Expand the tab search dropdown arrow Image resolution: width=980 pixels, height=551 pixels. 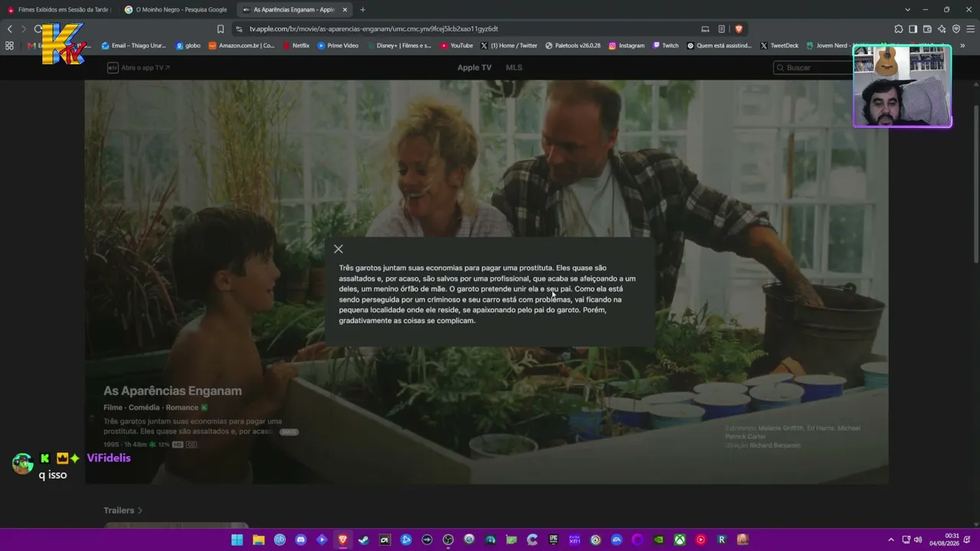click(907, 10)
